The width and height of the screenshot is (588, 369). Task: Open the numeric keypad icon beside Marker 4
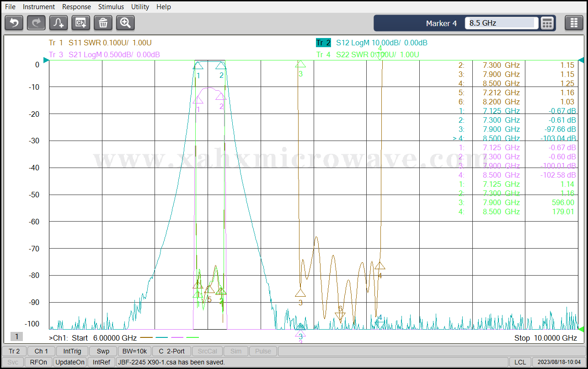(x=547, y=23)
